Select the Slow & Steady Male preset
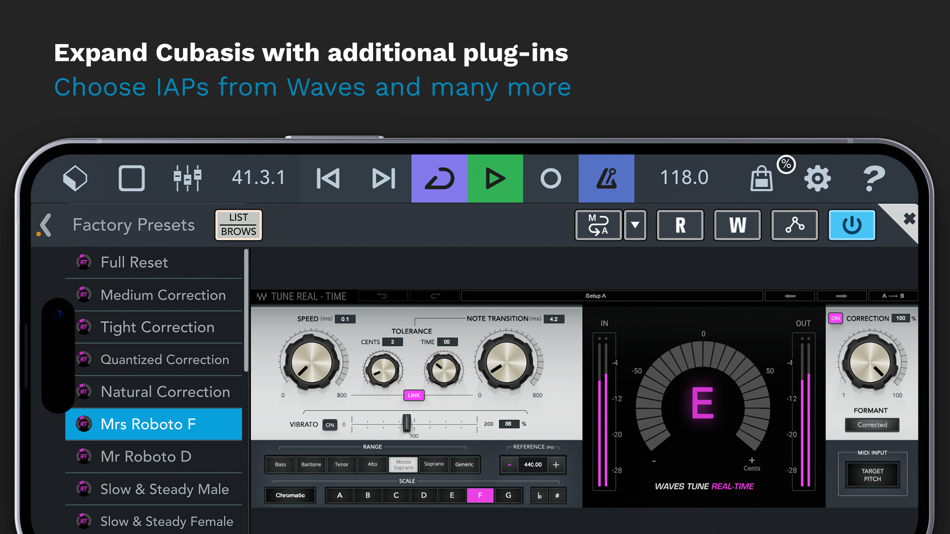This screenshot has height=534, width=950. 153,489
